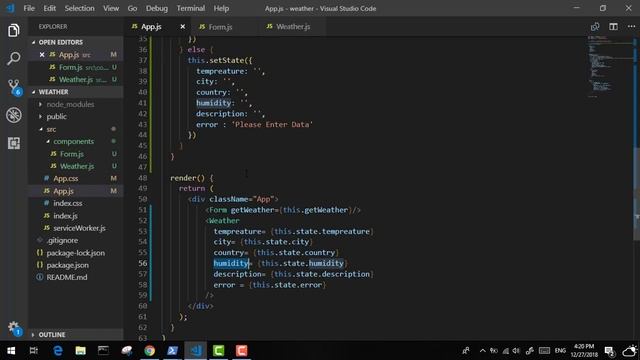Click Open Changes icon in editor toolbar
The image size is (640, 360).
coord(595,27)
